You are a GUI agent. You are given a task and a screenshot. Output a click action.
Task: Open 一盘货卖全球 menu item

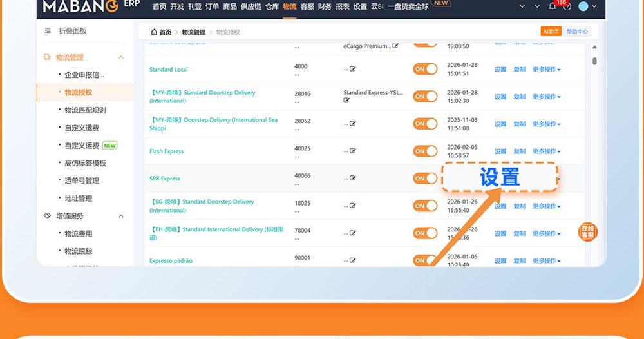point(408,6)
